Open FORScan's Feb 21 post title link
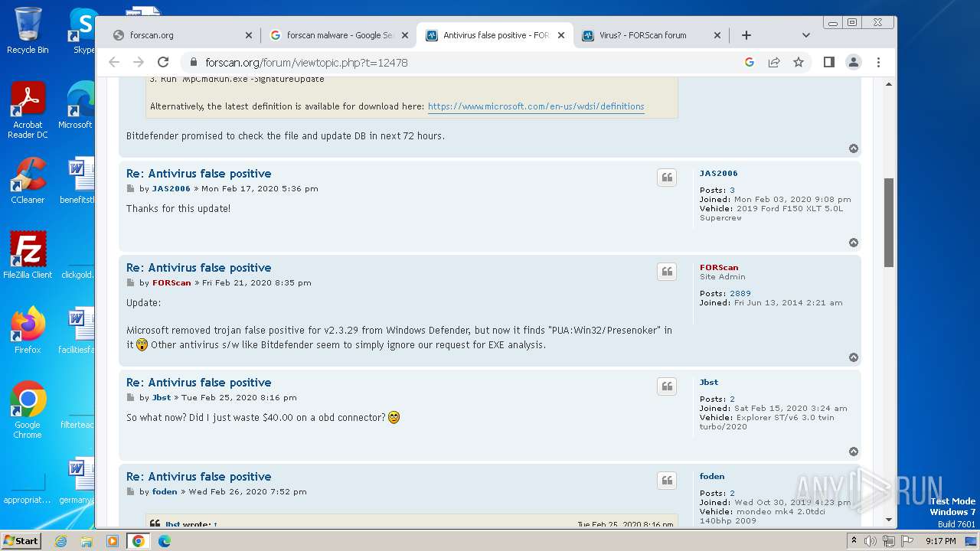Viewport: 980px width, 551px height. (x=198, y=268)
